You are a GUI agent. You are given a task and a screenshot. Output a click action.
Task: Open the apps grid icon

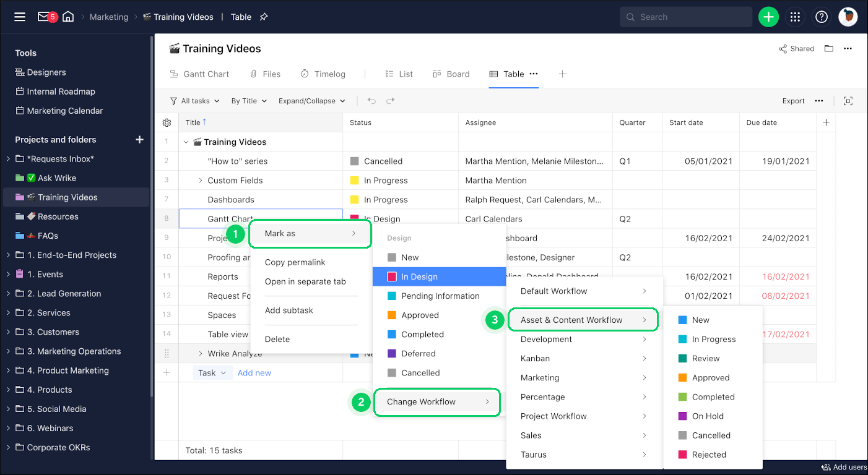coord(795,17)
